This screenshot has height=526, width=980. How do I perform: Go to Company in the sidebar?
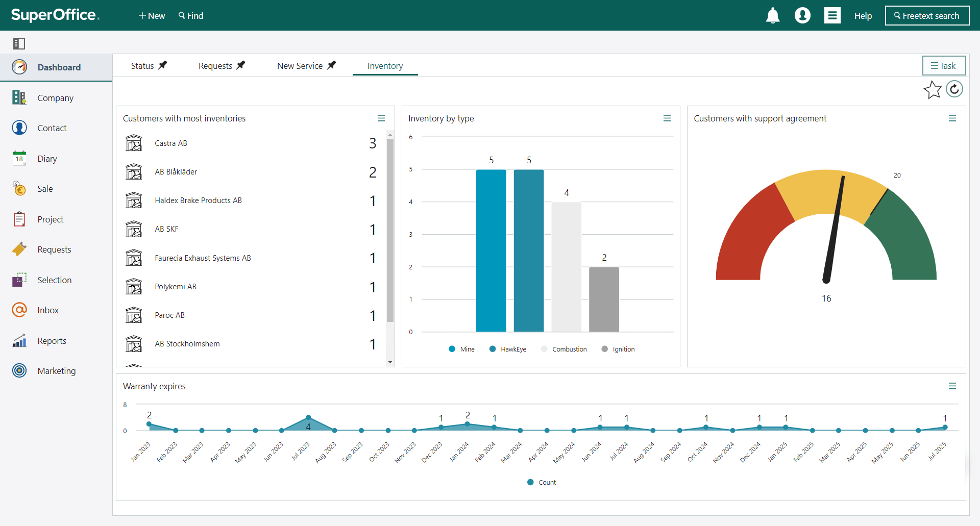(55, 98)
